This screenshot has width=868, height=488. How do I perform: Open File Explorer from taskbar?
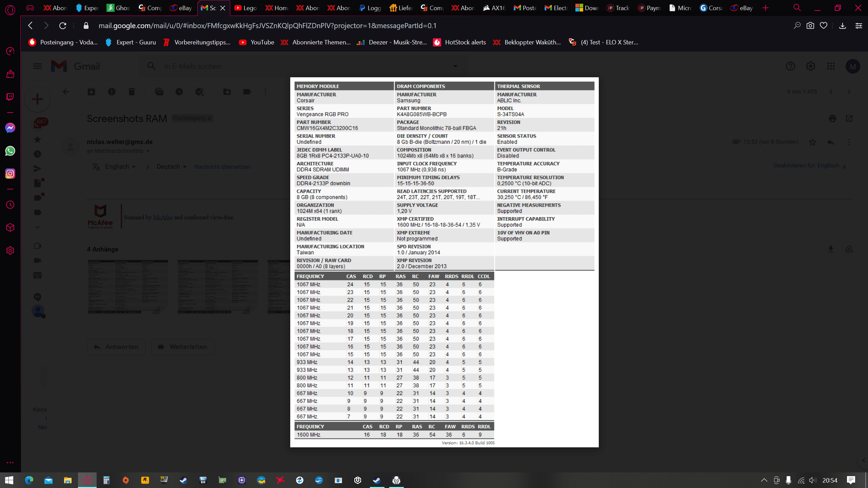68,480
